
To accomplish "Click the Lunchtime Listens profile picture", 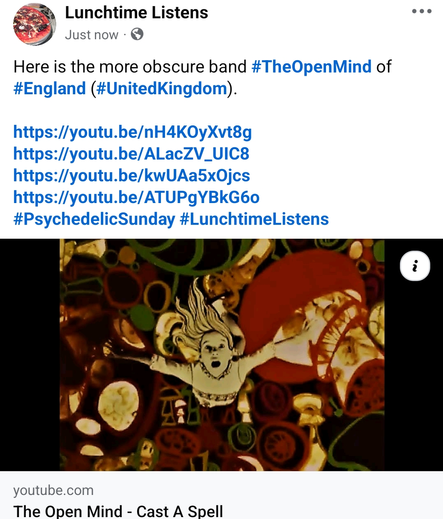I will (x=34, y=24).
